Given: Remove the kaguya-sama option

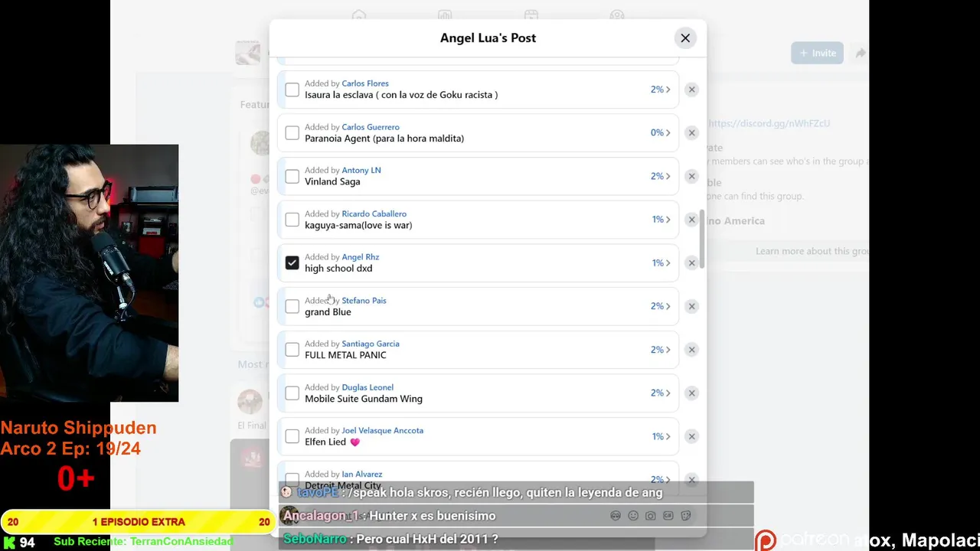Looking at the screenshot, I should (691, 220).
